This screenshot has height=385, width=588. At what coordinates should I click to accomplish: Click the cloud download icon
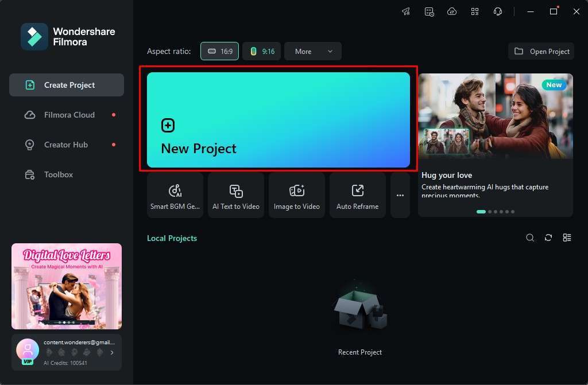click(452, 11)
